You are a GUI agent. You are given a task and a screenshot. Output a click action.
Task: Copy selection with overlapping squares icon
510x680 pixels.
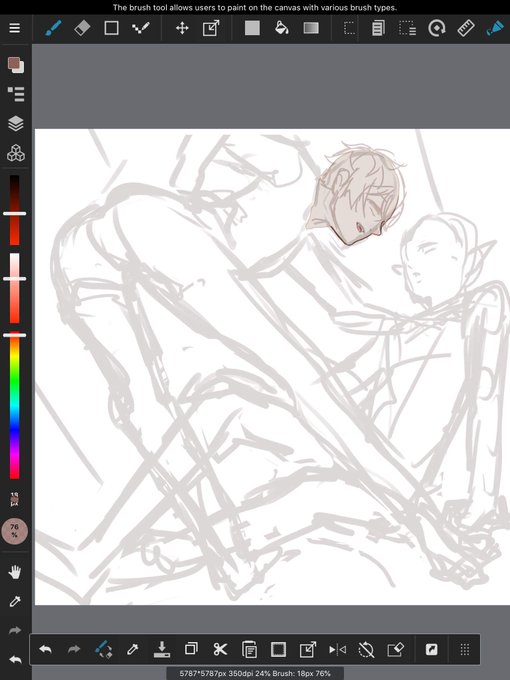[191, 649]
